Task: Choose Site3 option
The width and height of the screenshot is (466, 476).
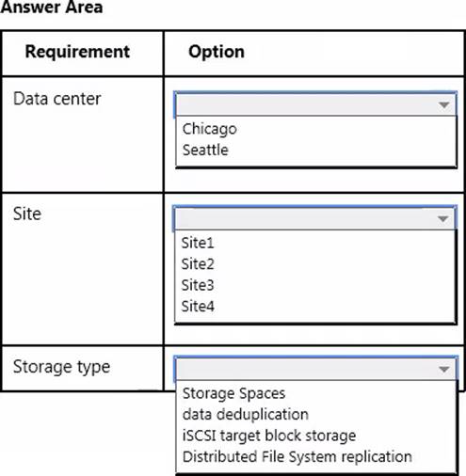Action: point(198,285)
